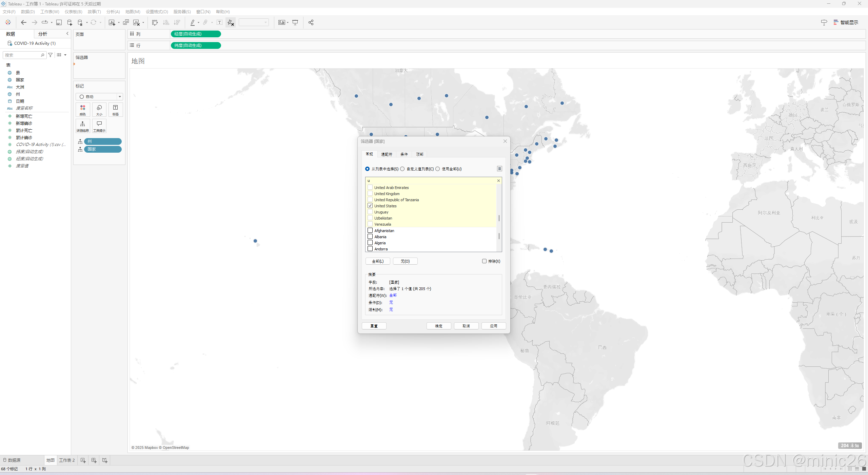Open the 大小 size marks card

[99, 110]
